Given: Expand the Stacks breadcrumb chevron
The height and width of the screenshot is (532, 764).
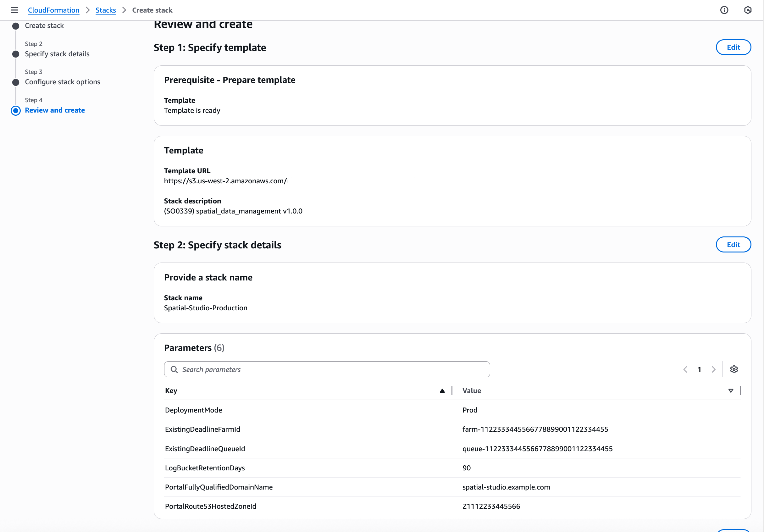Looking at the screenshot, I should click(124, 10).
